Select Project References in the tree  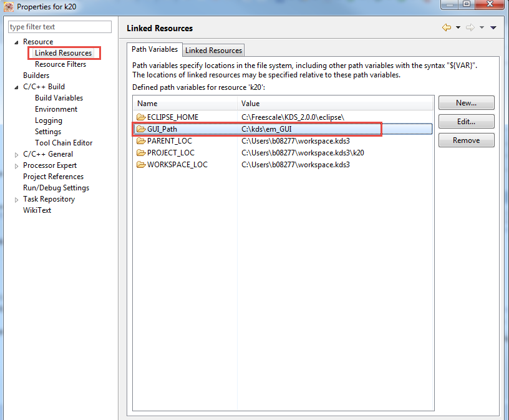pos(53,177)
